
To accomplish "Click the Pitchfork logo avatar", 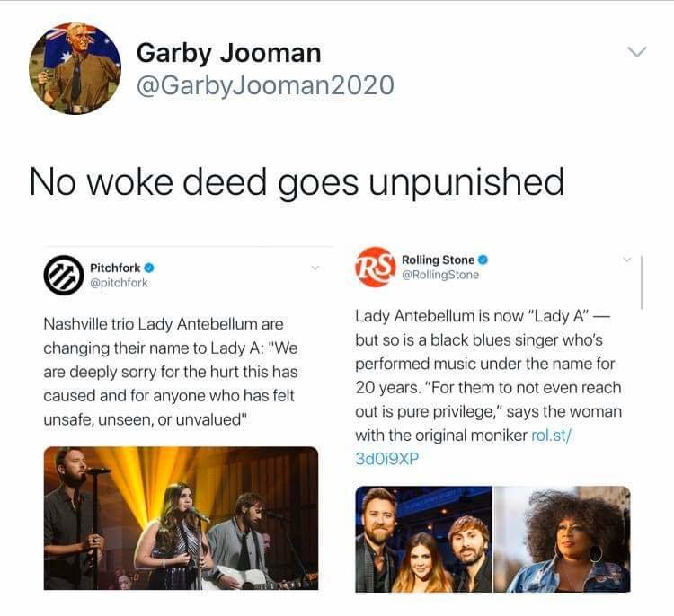I will [64, 275].
